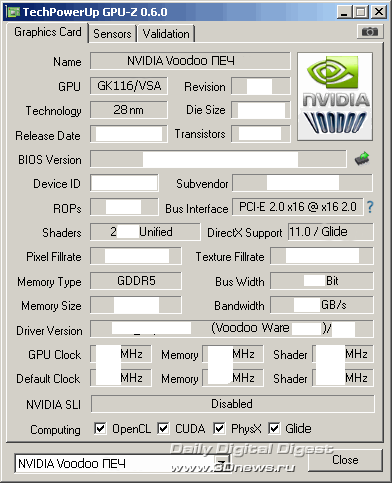Click the Die Size field
This screenshot has height=483, width=392.
(x=261, y=110)
